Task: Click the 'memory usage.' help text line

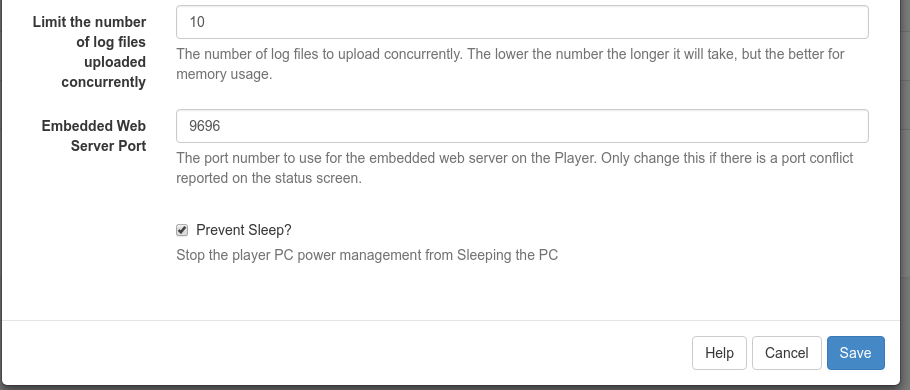Action: pyautogui.click(x=224, y=74)
